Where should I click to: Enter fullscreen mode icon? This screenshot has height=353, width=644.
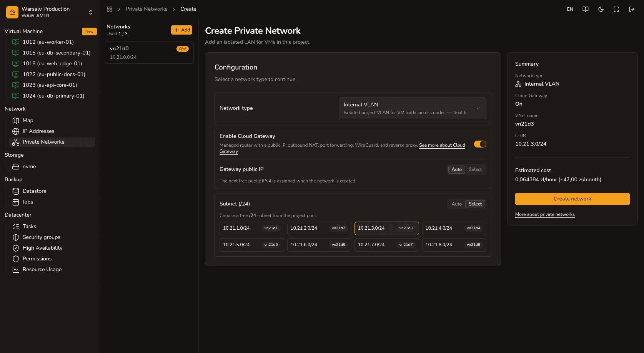tap(616, 9)
